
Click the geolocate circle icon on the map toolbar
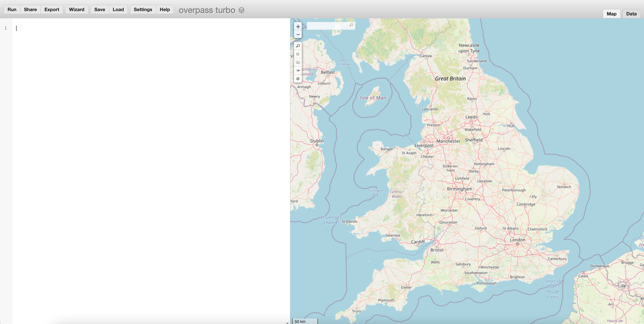click(x=298, y=54)
